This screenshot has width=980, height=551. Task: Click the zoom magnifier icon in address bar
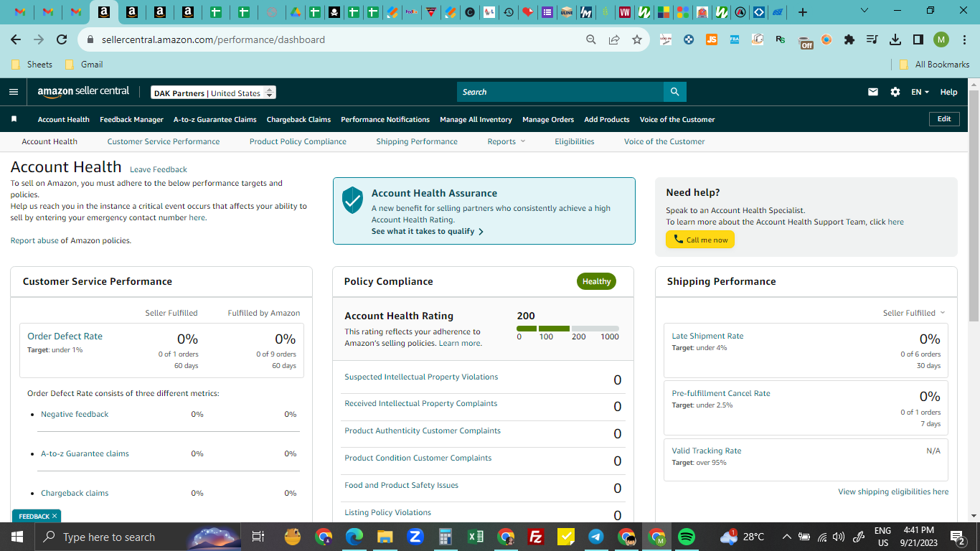point(591,39)
